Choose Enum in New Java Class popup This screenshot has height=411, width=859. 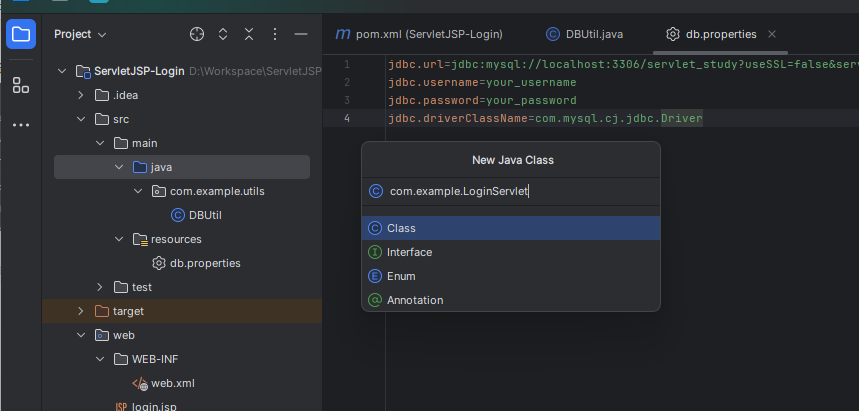point(401,276)
